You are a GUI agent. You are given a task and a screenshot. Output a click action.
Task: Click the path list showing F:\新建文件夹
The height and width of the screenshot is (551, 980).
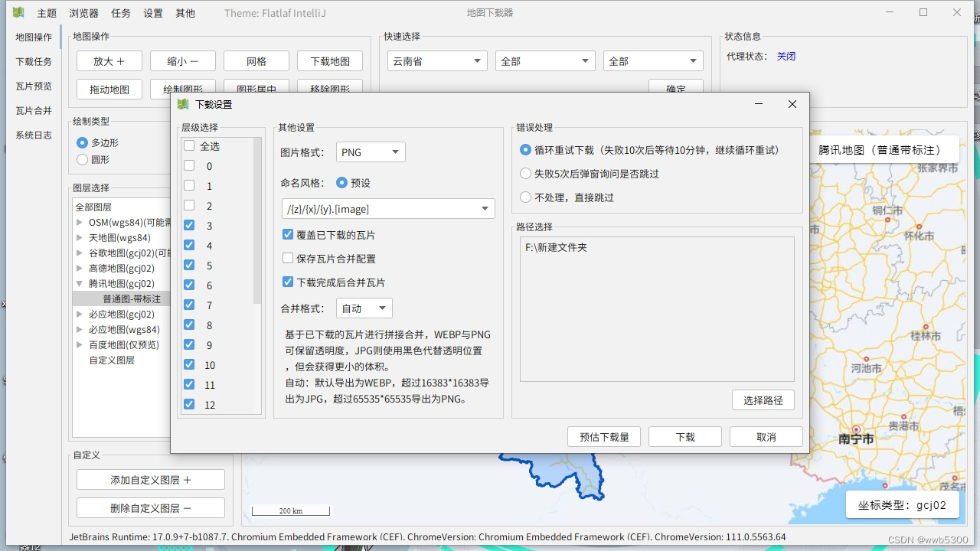point(657,309)
